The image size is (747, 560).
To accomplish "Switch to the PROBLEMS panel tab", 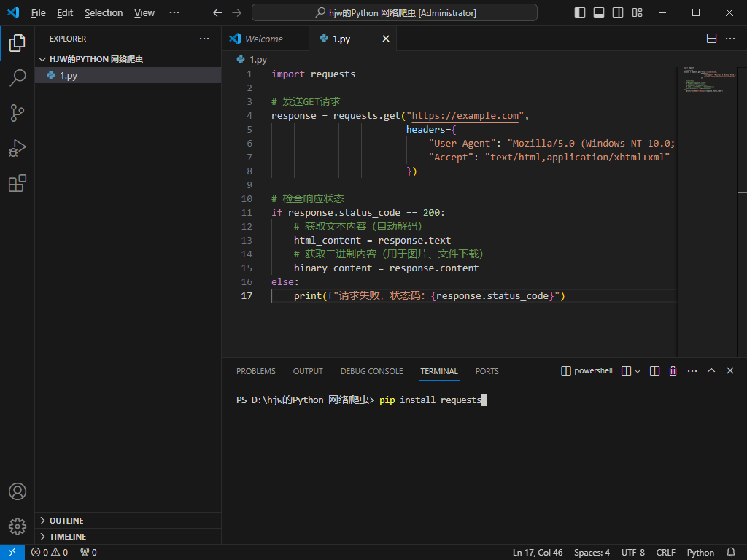I will 256,371.
